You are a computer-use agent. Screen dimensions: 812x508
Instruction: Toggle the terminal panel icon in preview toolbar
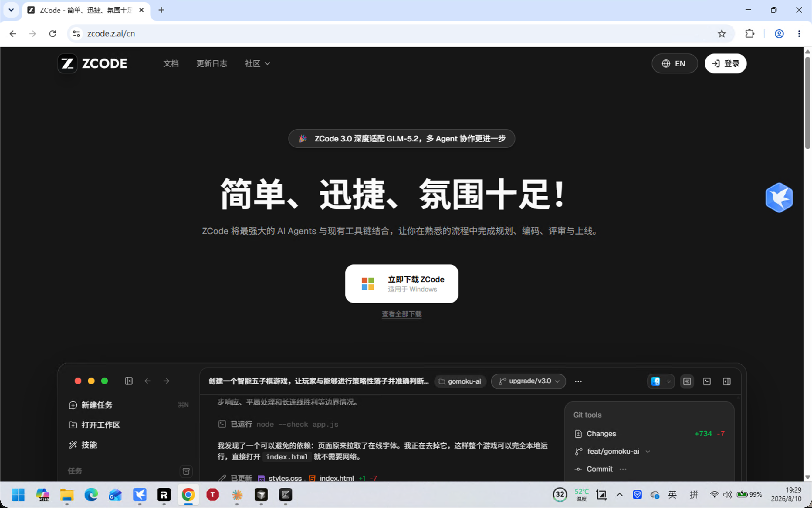pyautogui.click(x=707, y=381)
